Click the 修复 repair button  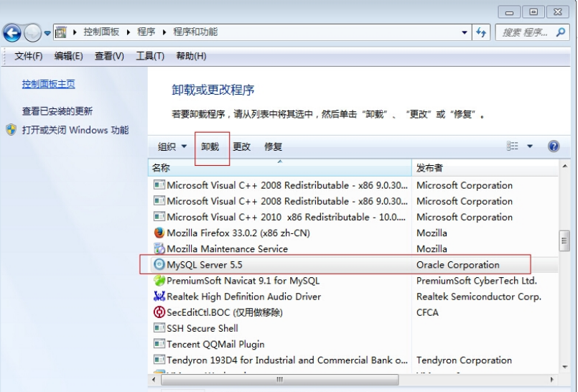click(273, 146)
